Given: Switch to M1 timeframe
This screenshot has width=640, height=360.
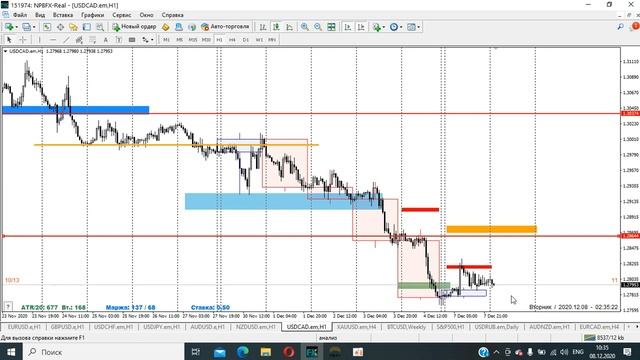Looking at the screenshot, I should [166, 40].
